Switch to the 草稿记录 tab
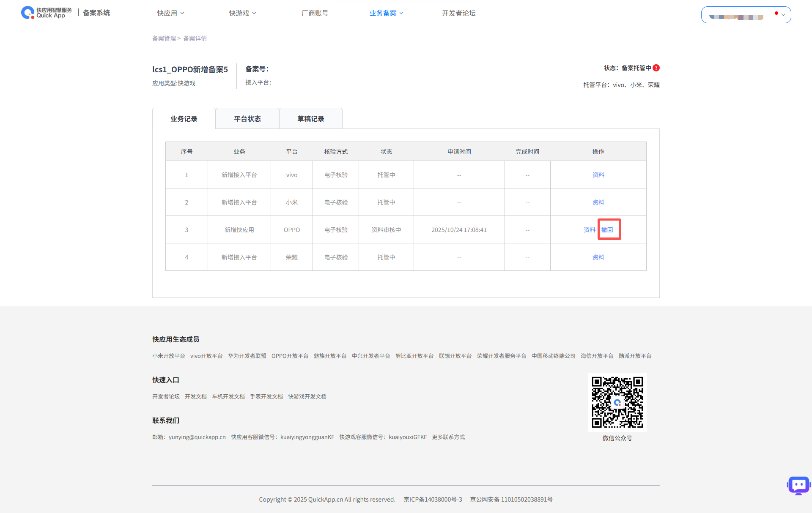Image resolution: width=812 pixels, height=513 pixels. coord(310,119)
